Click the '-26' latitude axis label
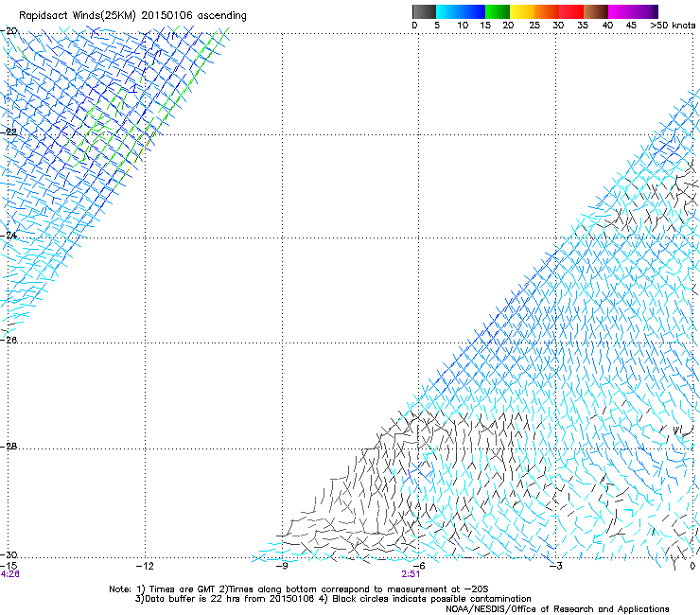This screenshot has width=700, height=615. pyautogui.click(x=9, y=341)
